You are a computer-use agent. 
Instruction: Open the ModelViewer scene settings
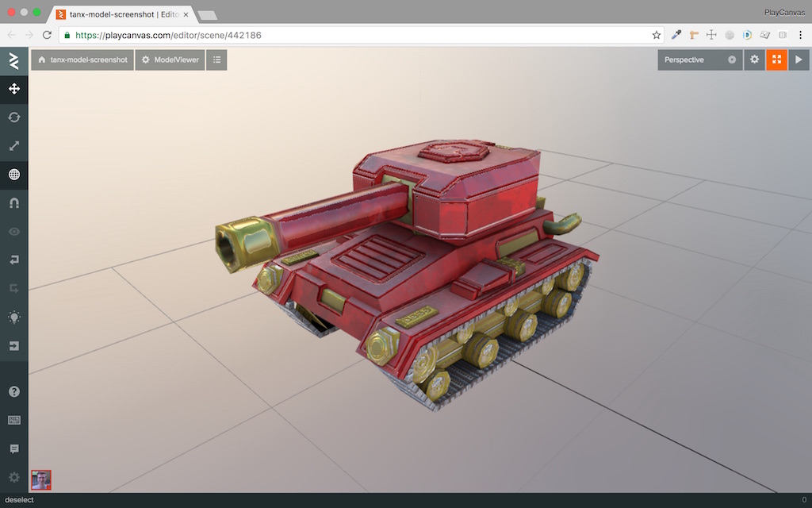[x=170, y=60]
